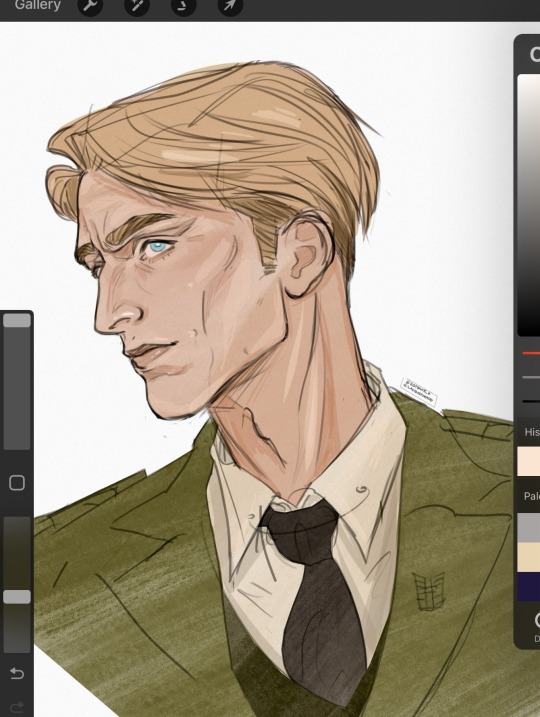Pick the beige palette swatch
540x717 pixels.
coord(529,557)
